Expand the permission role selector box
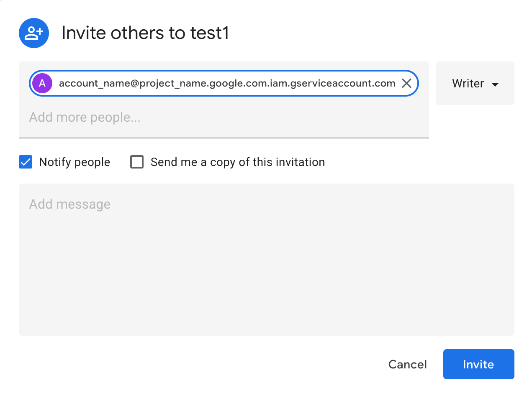The image size is (532, 396). pyautogui.click(x=475, y=84)
